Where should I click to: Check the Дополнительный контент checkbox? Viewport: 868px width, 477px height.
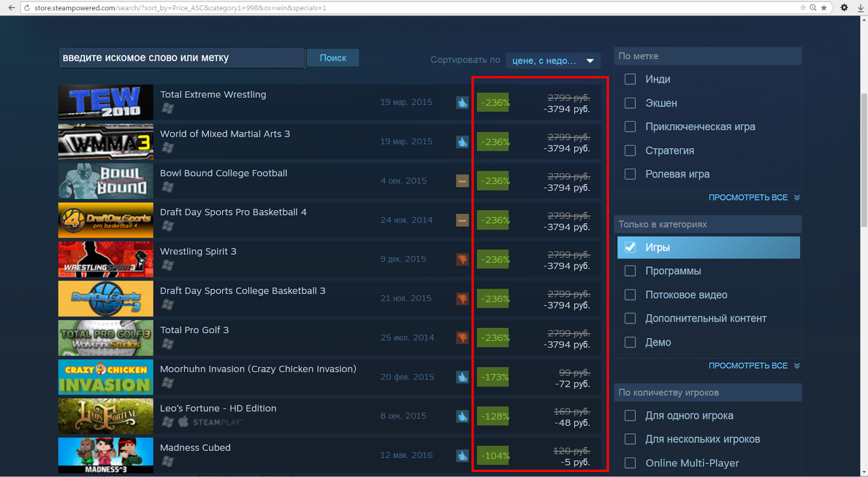[630, 319]
